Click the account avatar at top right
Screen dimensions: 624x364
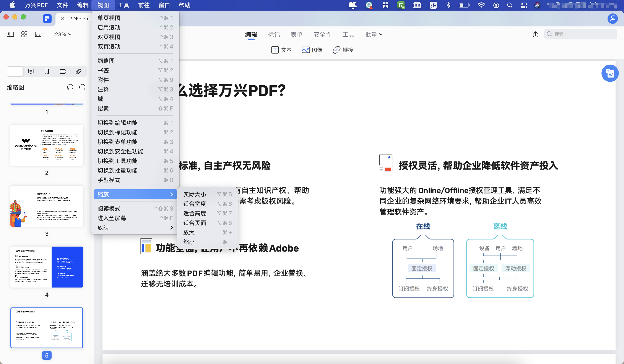(613, 19)
